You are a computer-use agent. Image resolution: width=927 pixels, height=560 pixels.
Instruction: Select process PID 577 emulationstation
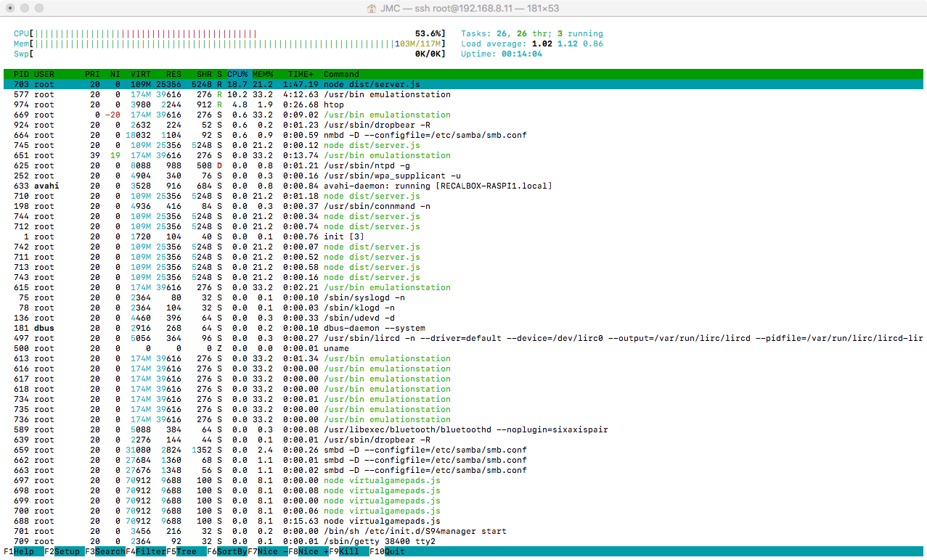pyautogui.click(x=463, y=94)
